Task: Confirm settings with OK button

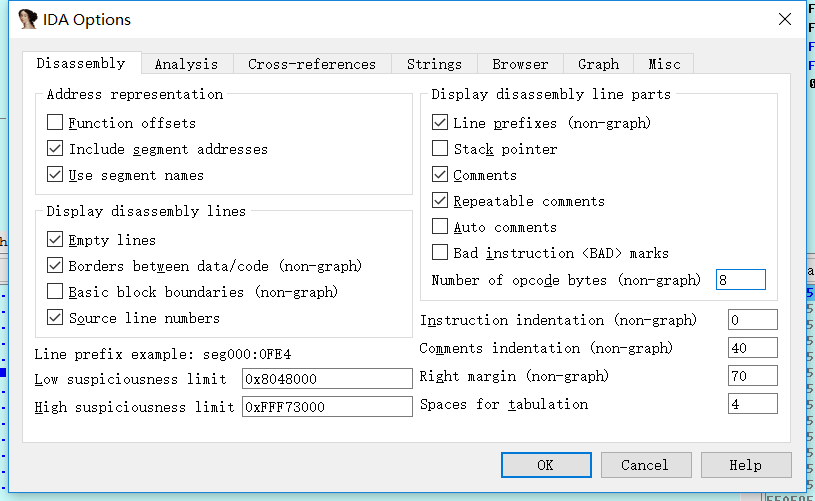Action: (546, 465)
